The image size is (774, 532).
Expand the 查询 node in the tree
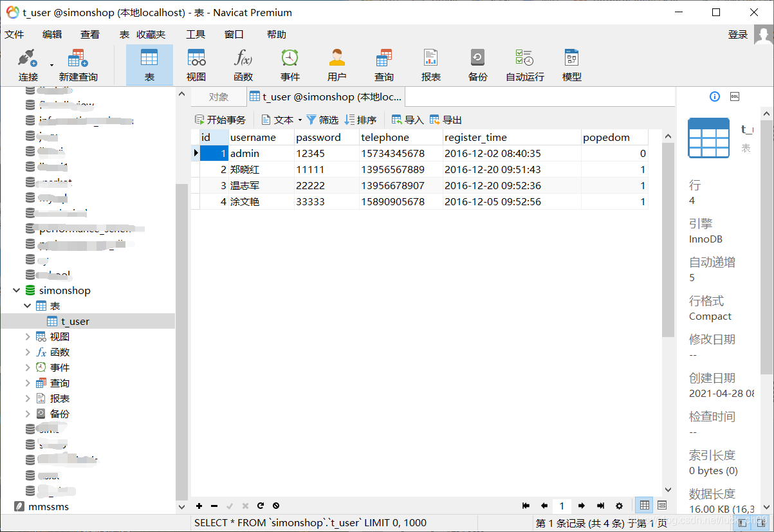(x=28, y=383)
